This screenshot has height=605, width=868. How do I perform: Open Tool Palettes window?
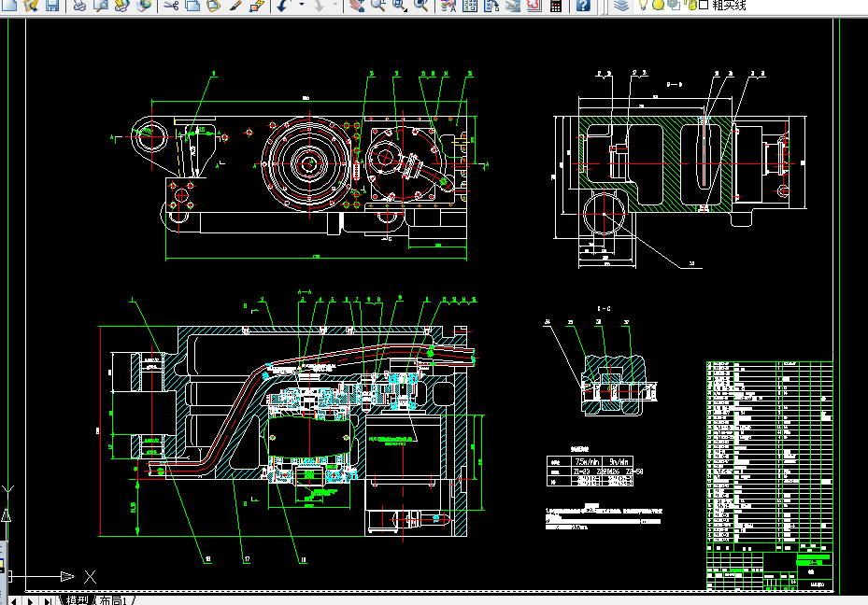(x=491, y=6)
